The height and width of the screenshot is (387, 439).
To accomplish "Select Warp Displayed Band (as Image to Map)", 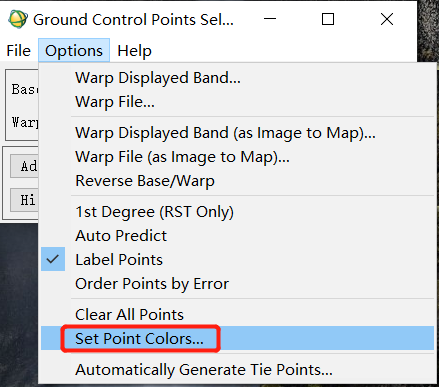I will pos(237,133).
